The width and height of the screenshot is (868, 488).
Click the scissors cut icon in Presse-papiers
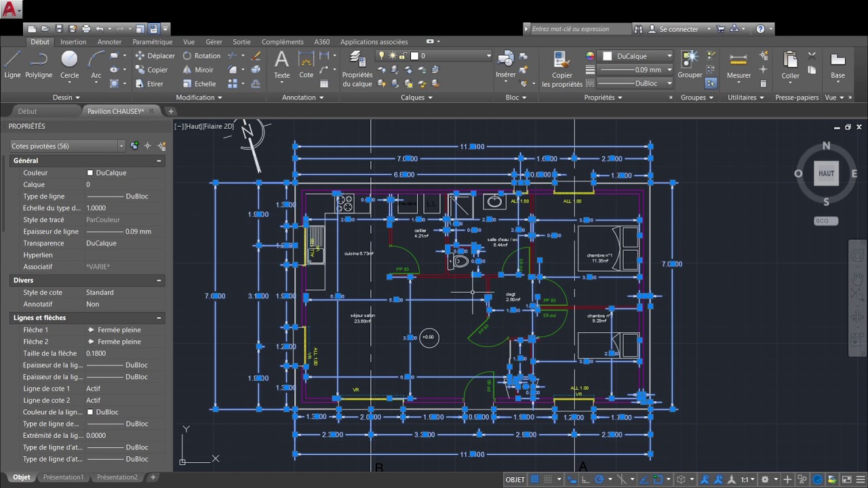(812, 56)
